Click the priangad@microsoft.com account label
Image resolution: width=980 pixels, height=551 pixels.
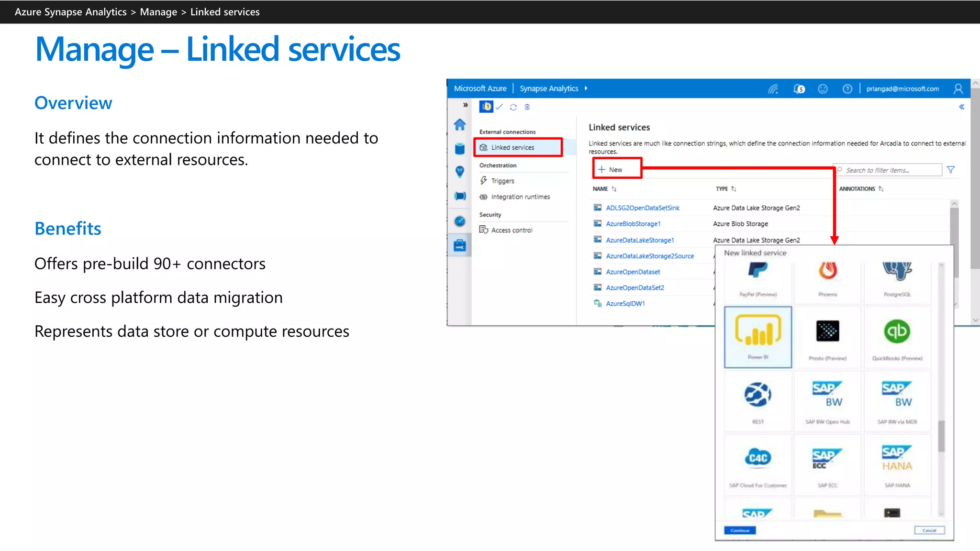(x=902, y=89)
